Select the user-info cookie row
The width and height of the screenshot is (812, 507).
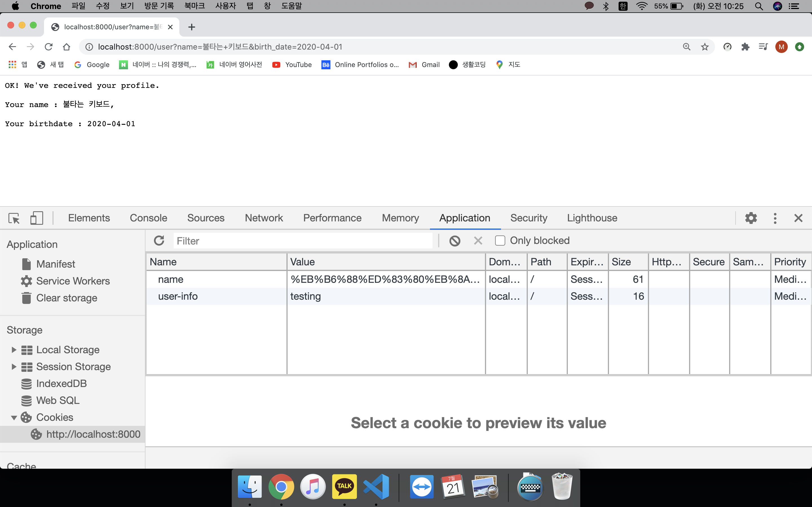[178, 296]
